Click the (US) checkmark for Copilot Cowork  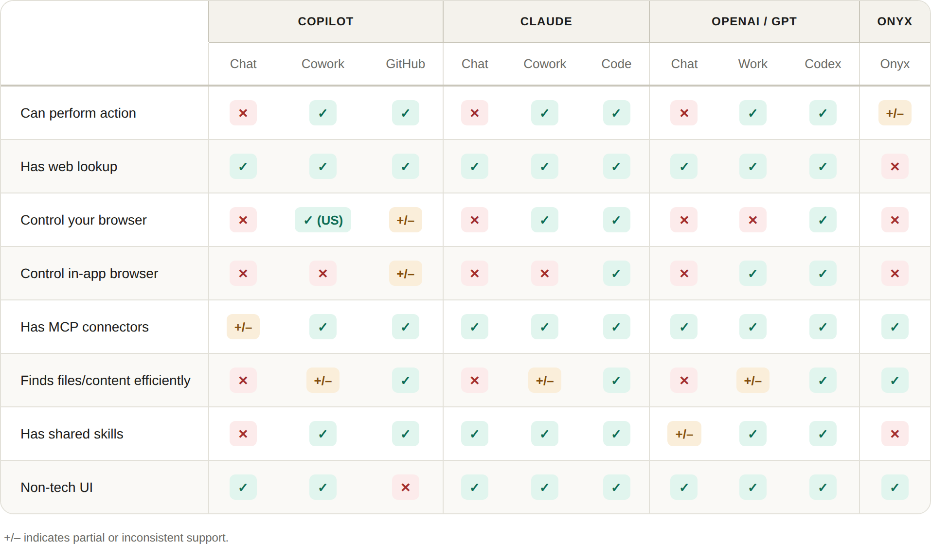coord(323,220)
